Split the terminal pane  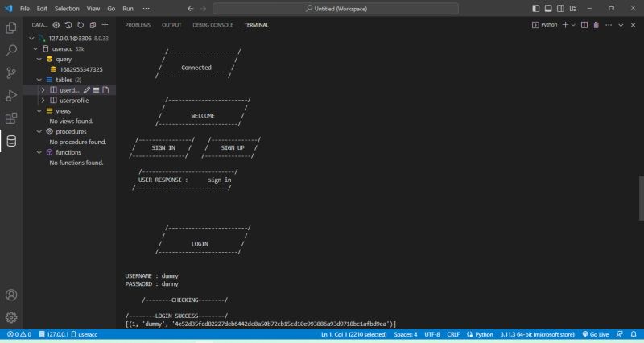[x=584, y=25]
